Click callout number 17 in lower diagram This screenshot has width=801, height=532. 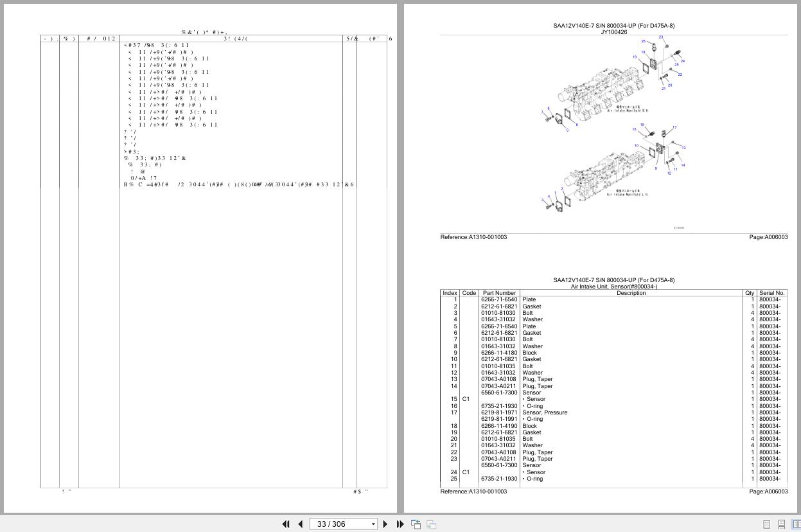pos(674,128)
